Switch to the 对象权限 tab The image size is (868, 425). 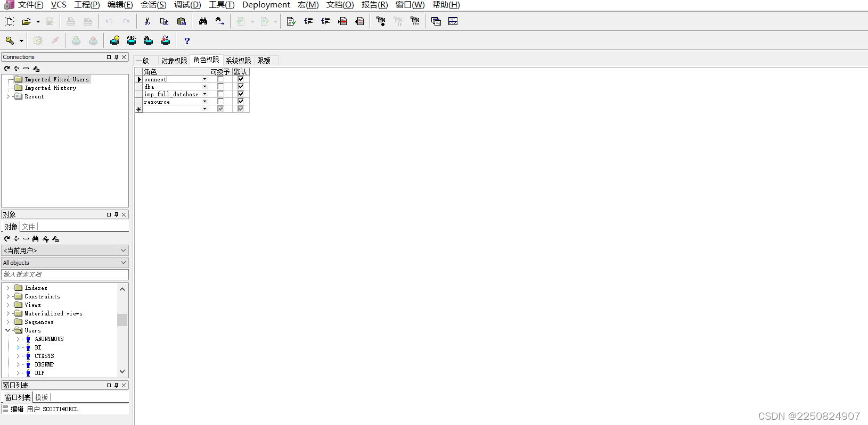click(x=174, y=61)
